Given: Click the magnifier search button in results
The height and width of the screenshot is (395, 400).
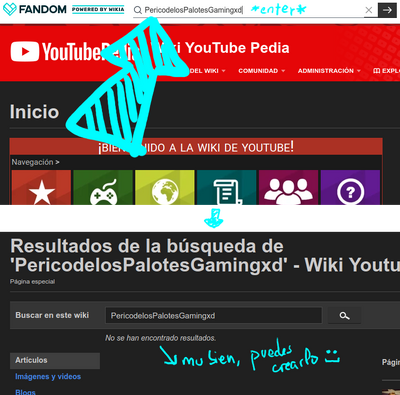Looking at the screenshot, I should (344, 315).
